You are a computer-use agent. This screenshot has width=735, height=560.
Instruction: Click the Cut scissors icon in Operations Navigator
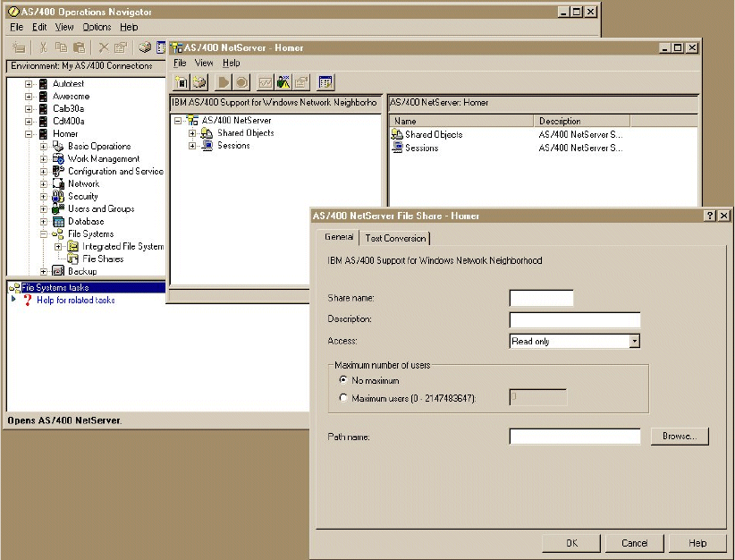click(43, 47)
